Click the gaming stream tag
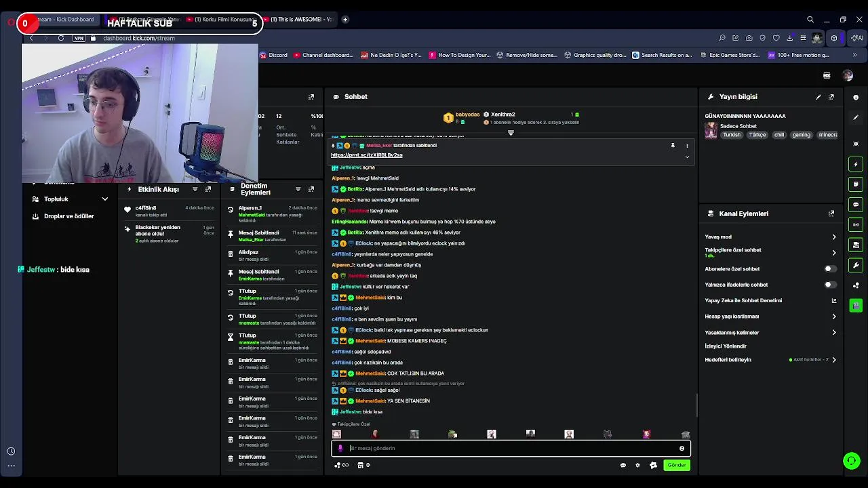Viewport: 868px width, 488px height. (x=802, y=135)
